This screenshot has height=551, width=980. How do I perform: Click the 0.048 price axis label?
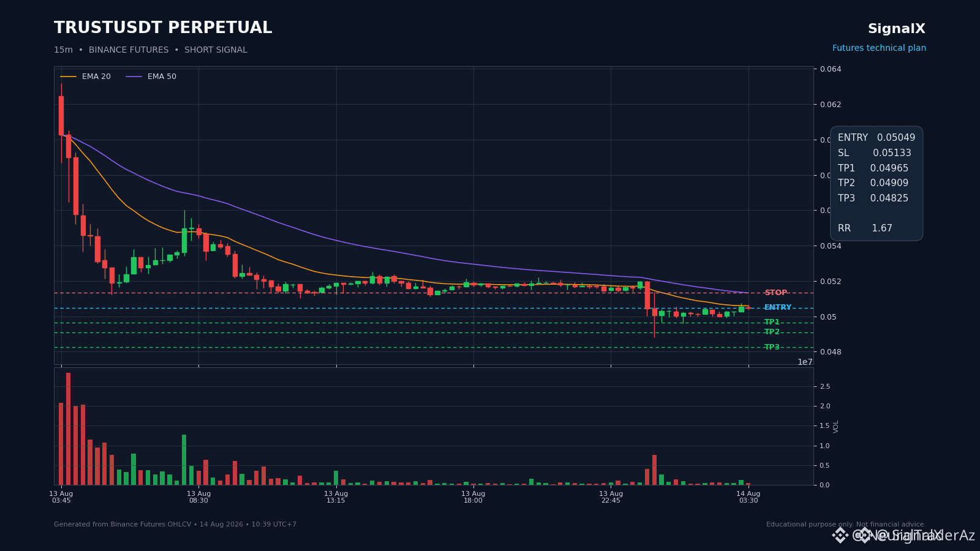click(831, 352)
